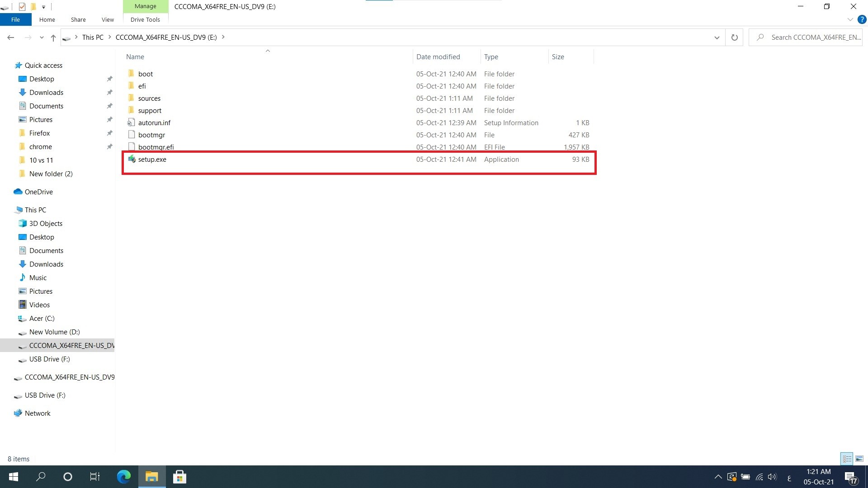Open Cortana circle icon on taskbar
Image resolution: width=868 pixels, height=488 pixels.
pyautogui.click(x=68, y=477)
